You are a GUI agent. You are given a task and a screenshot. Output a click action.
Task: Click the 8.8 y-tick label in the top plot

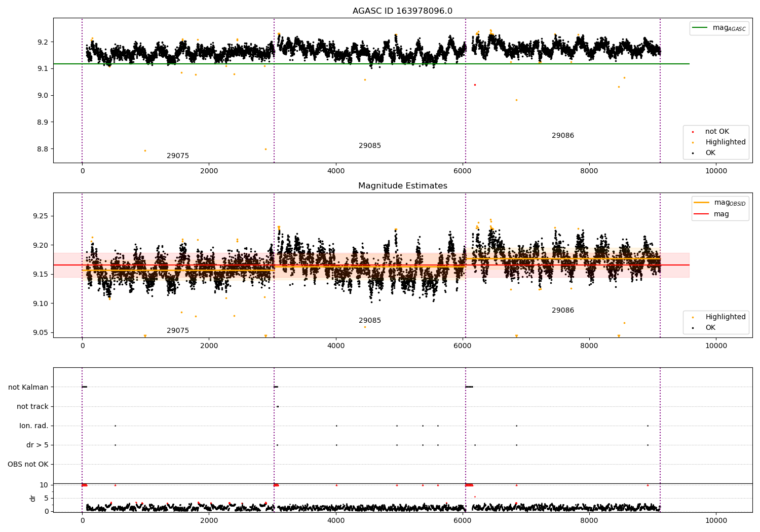click(x=43, y=149)
